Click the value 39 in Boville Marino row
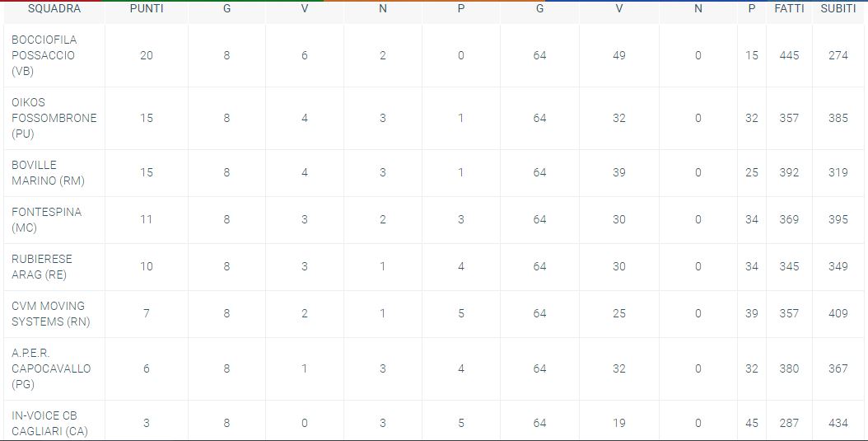The width and height of the screenshot is (868, 441). click(619, 172)
